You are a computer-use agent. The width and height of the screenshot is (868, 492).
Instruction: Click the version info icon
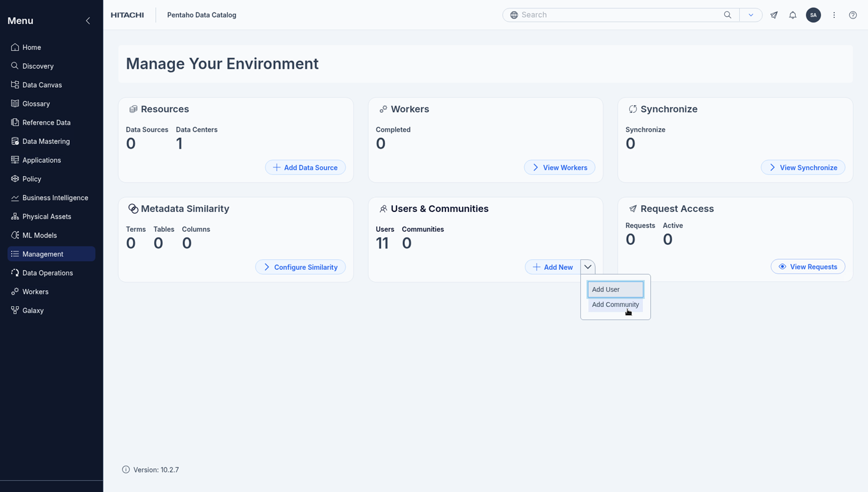126,470
